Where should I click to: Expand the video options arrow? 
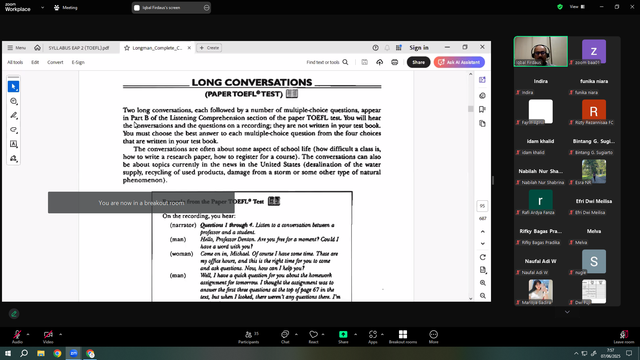point(60,334)
